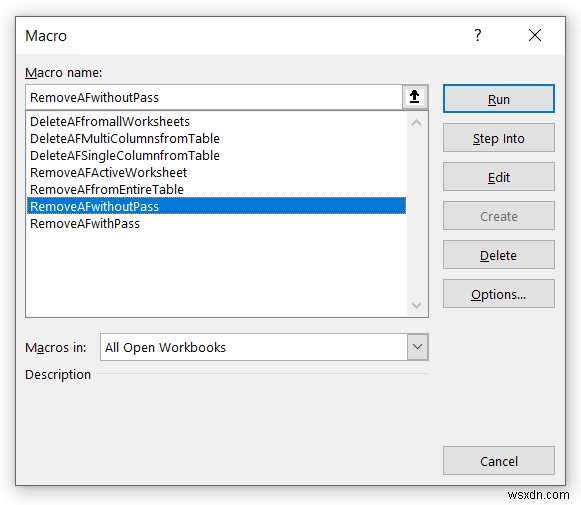Expand the Macros in dropdown arrow
Image resolution: width=581 pixels, height=505 pixels.
(x=418, y=347)
